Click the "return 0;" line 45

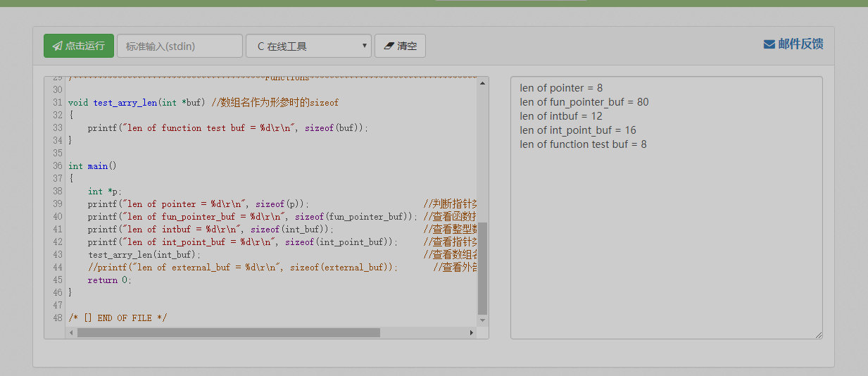pyautogui.click(x=110, y=280)
